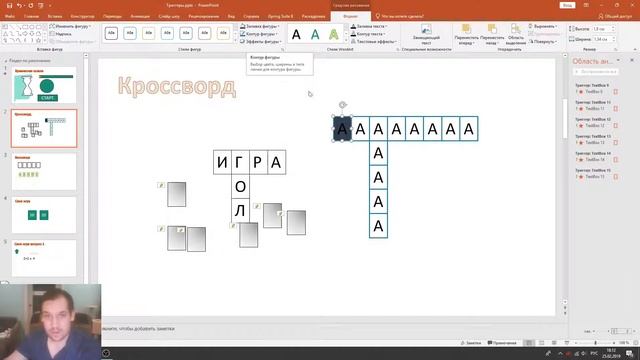Open Примечания comments in status bar

(502, 343)
